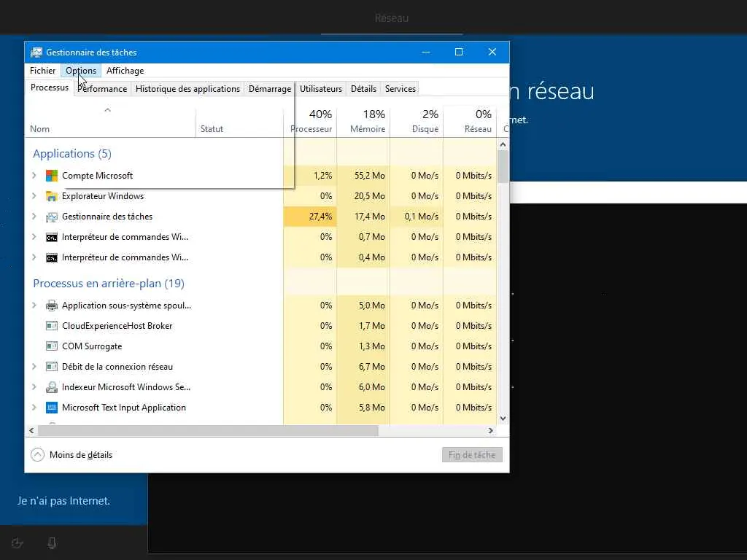Click the microphone icon in bottom bar
747x560 pixels.
(x=53, y=542)
